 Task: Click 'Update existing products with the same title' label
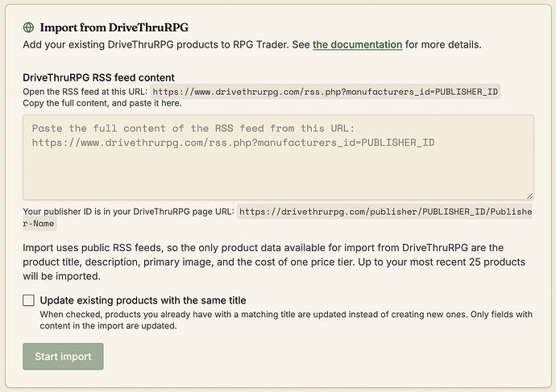[143, 300]
